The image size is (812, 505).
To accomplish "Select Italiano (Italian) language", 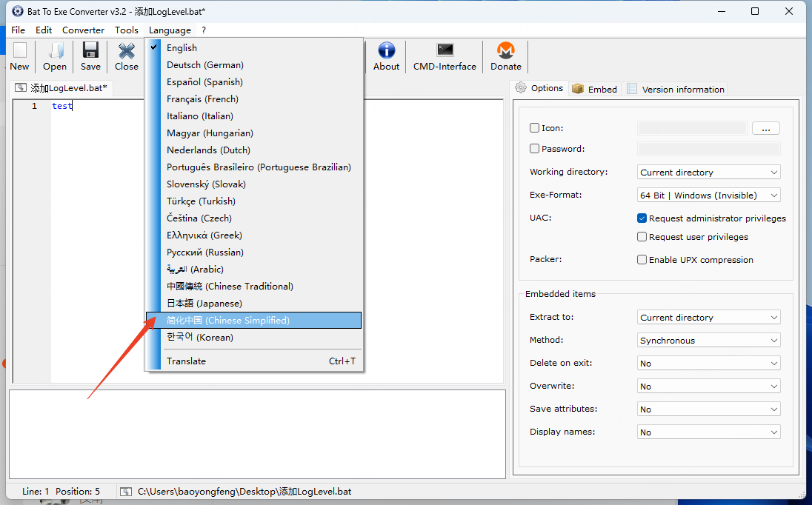I will click(253, 116).
